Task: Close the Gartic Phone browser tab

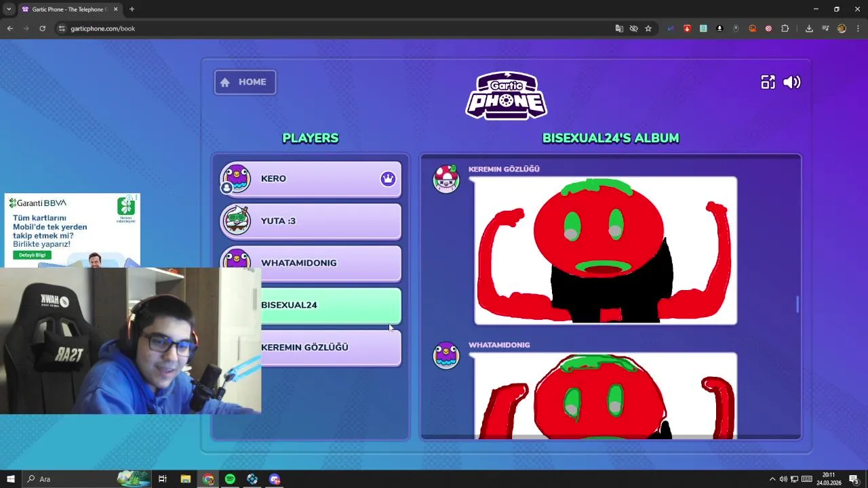Action: (x=115, y=9)
